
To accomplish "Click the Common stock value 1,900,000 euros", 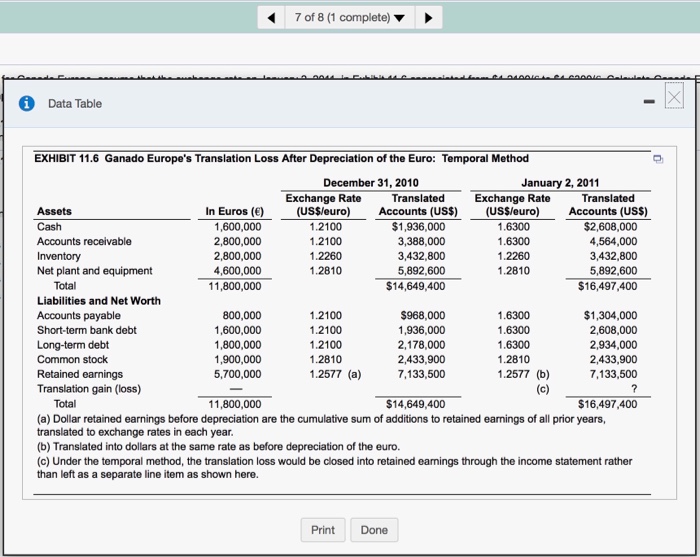I will pyautogui.click(x=237, y=360).
